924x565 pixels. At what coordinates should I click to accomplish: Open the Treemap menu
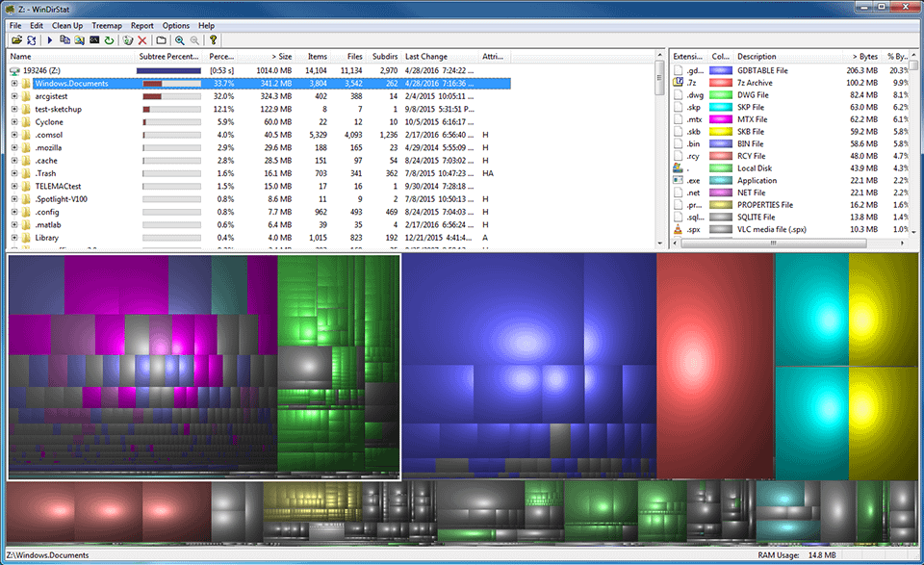107,25
